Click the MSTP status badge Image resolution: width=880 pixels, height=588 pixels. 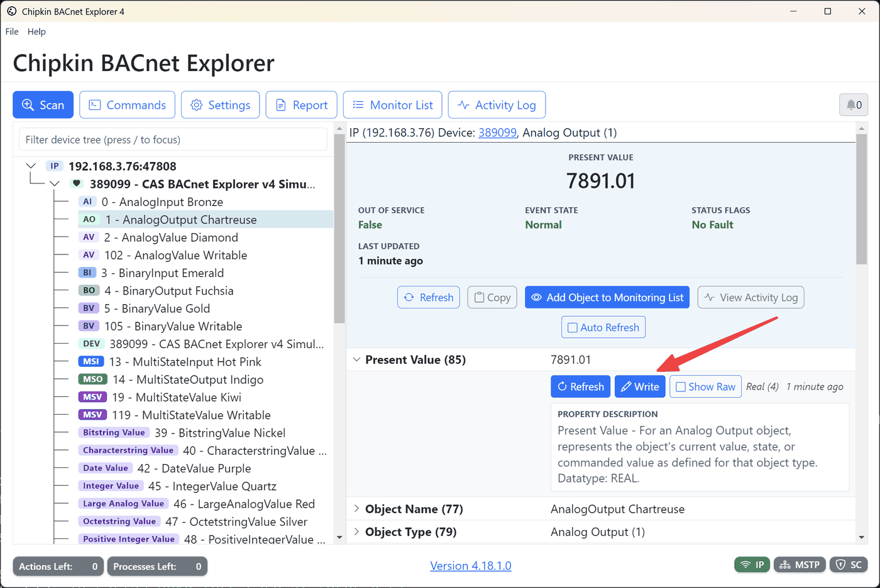pyautogui.click(x=800, y=565)
